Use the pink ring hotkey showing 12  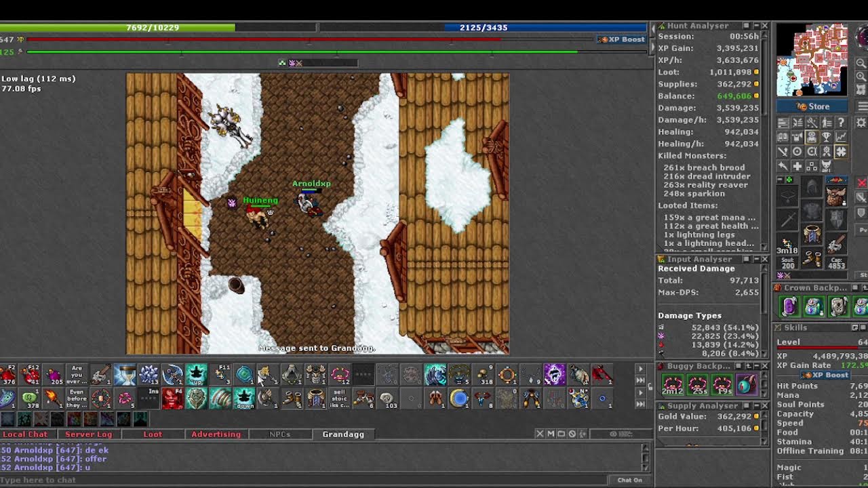point(340,375)
